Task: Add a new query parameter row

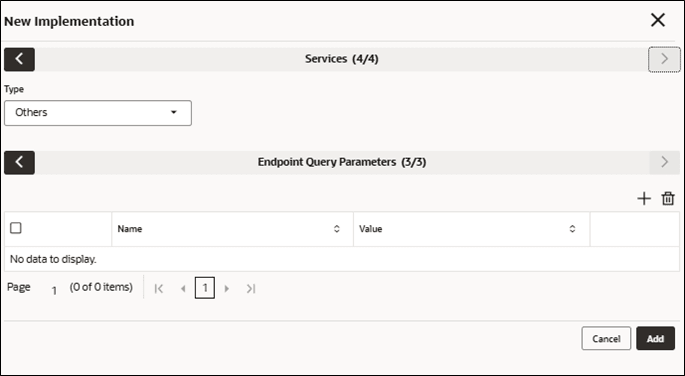Action: (x=644, y=199)
